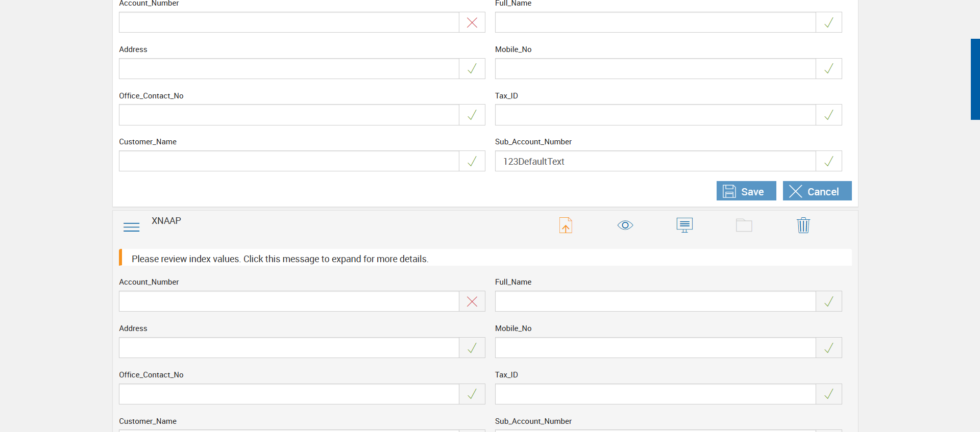Click checkmark beside XNAAP Mobile_No field
The width and height of the screenshot is (980, 432).
[x=829, y=348]
